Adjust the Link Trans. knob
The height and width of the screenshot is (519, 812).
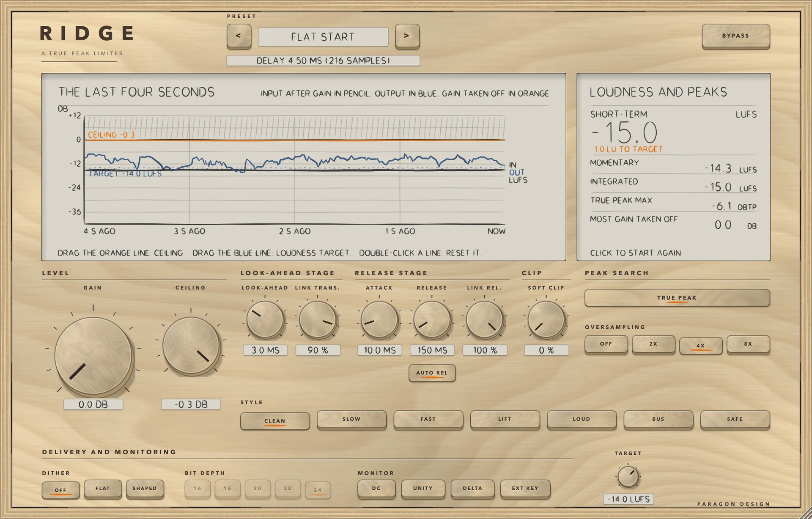point(318,320)
